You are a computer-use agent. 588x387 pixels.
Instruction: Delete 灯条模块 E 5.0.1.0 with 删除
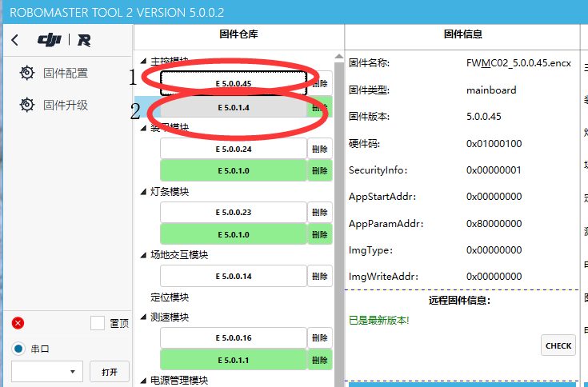click(x=320, y=234)
